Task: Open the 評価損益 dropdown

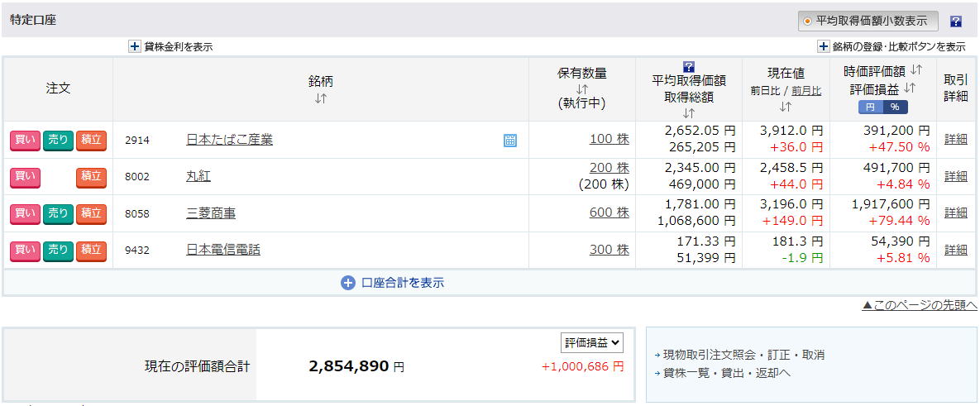Action: pyautogui.click(x=592, y=342)
